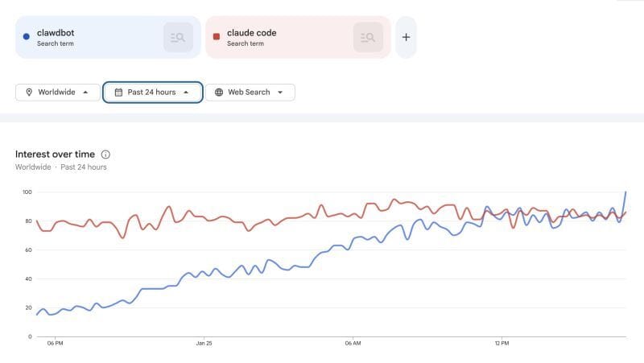Click the 06 AM marker on time axis
This screenshot has width=644, height=363.
(353, 343)
